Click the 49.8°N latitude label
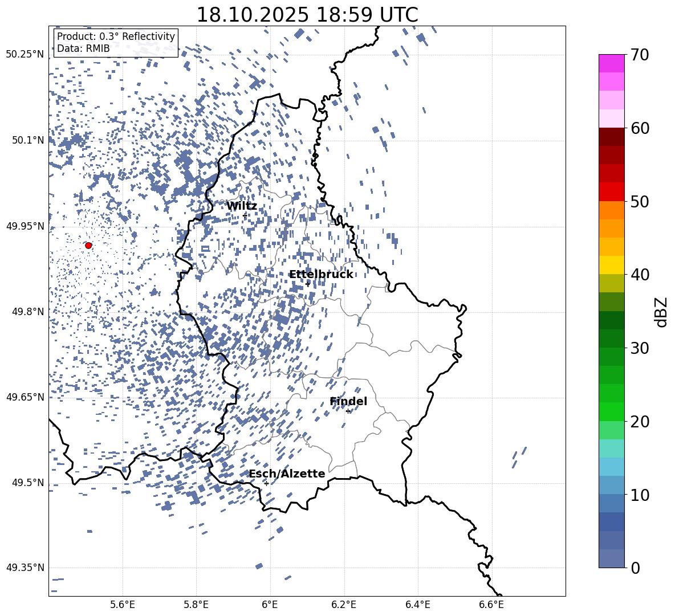 (x=28, y=312)
